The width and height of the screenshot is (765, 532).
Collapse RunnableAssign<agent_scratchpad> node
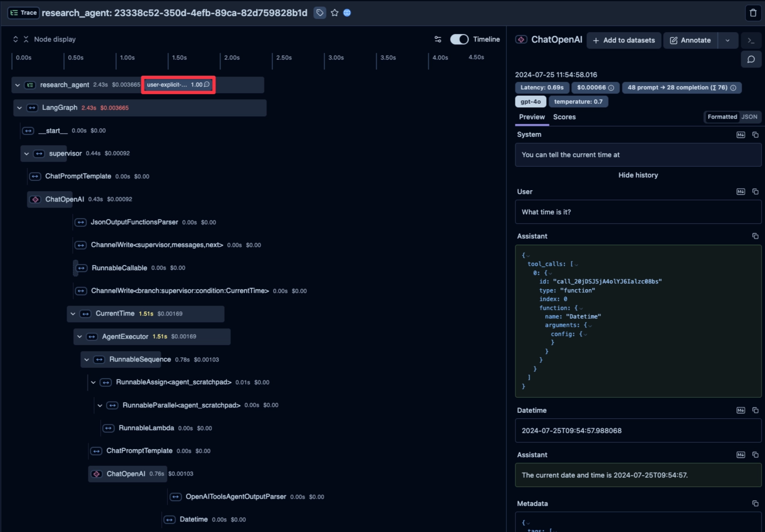pyautogui.click(x=93, y=382)
